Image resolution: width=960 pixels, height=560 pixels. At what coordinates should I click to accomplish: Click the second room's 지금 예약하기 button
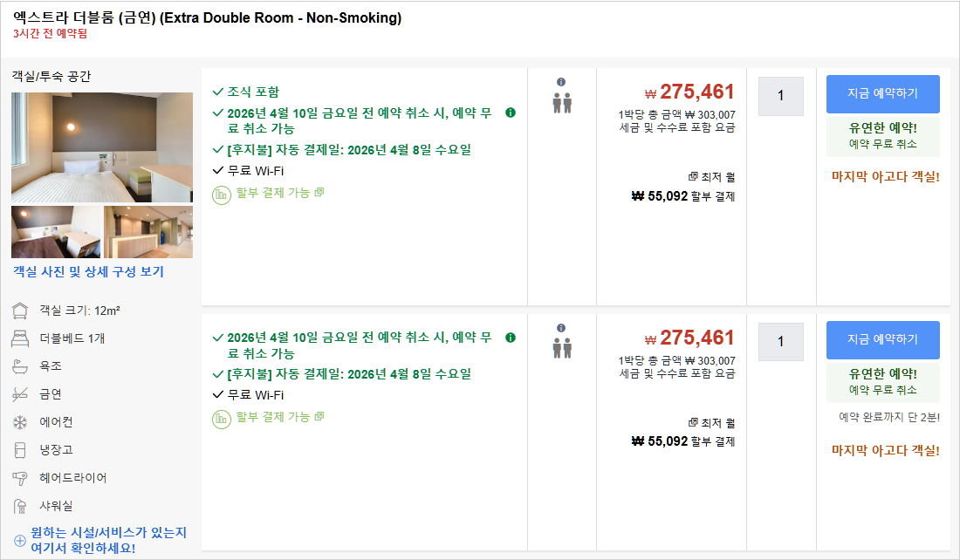point(883,339)
